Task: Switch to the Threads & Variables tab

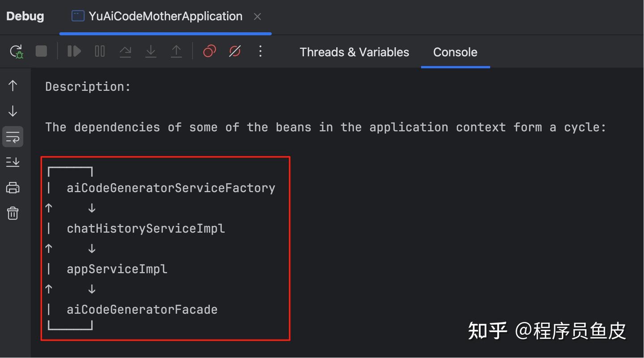Action: point(354,52)
